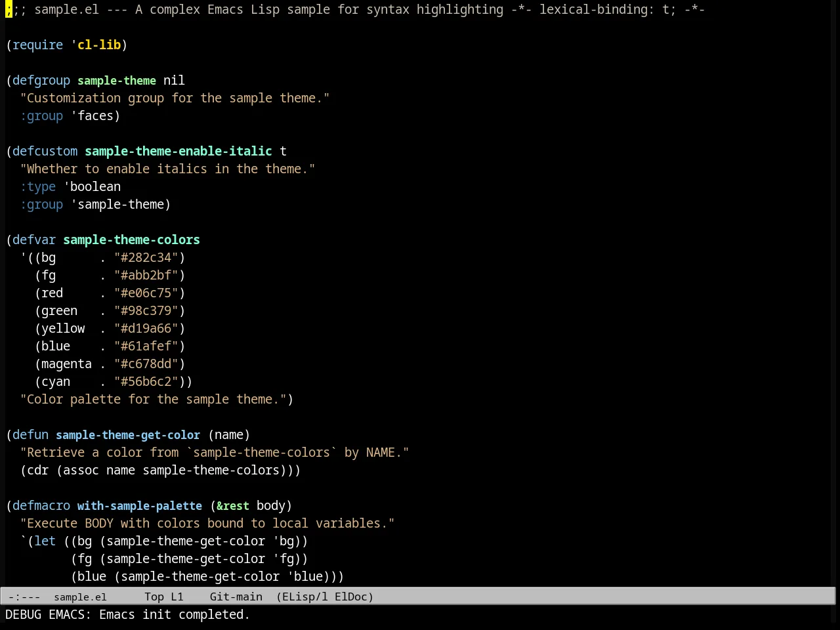The width and height of the screenshot is (840, 630).
Task: Click the ':type' keyword
Action: 38,186
